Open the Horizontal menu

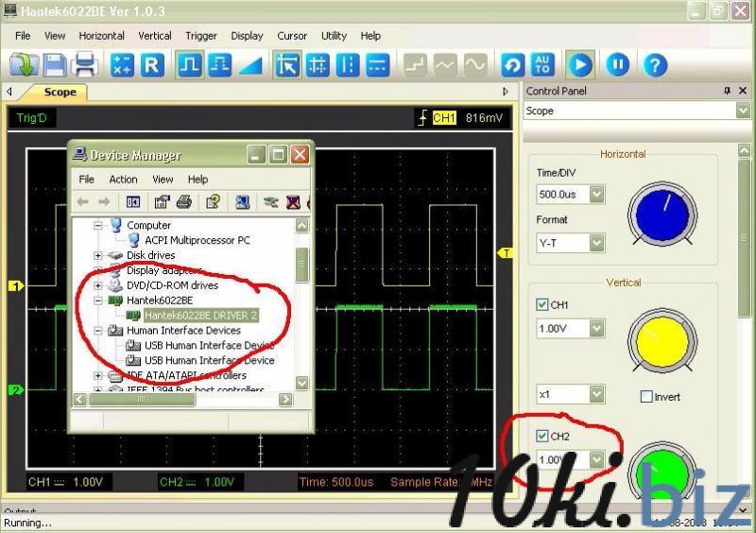(102, 36)
